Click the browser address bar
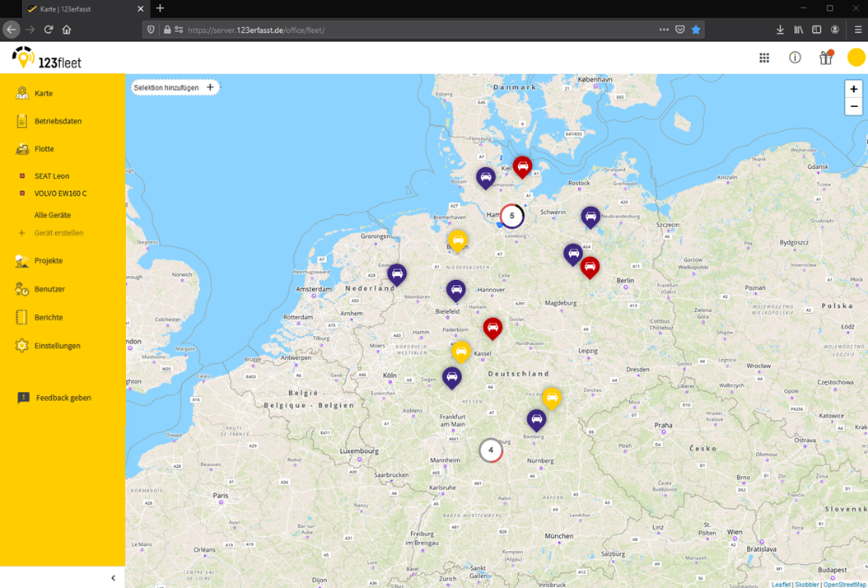The width and height of the screenshot is (868, 588). point(412,30)
